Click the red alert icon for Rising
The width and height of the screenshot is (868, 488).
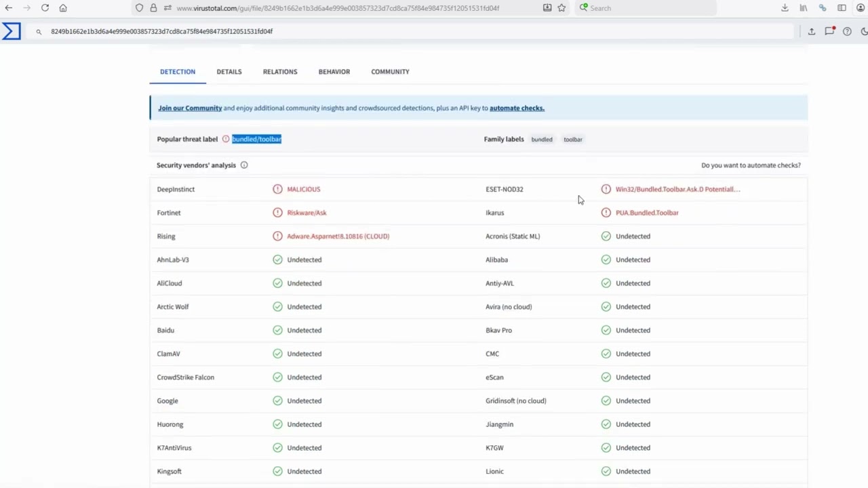pos(277,236)
